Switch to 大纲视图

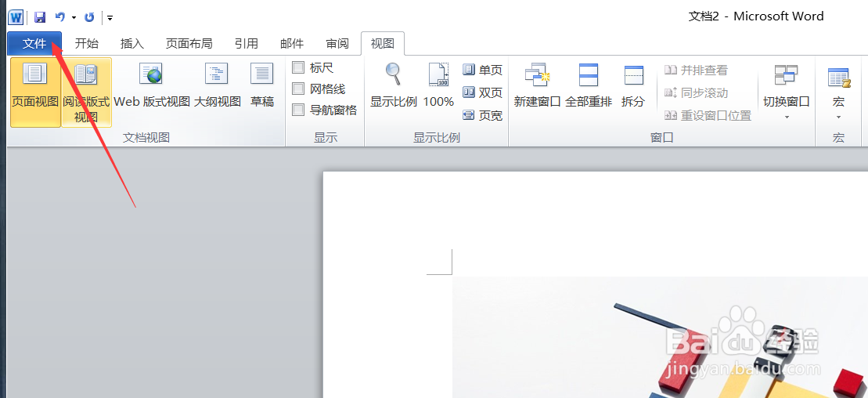click(x=217, y=86)
